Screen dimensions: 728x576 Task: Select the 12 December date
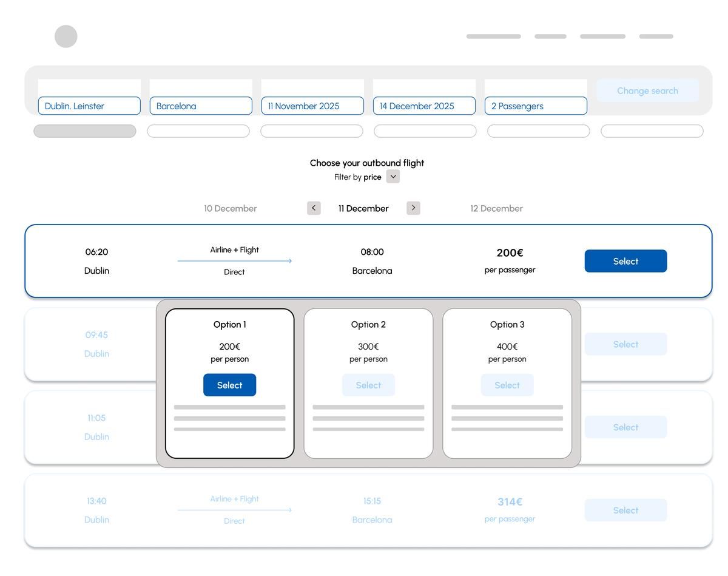[x=496, y=208]
